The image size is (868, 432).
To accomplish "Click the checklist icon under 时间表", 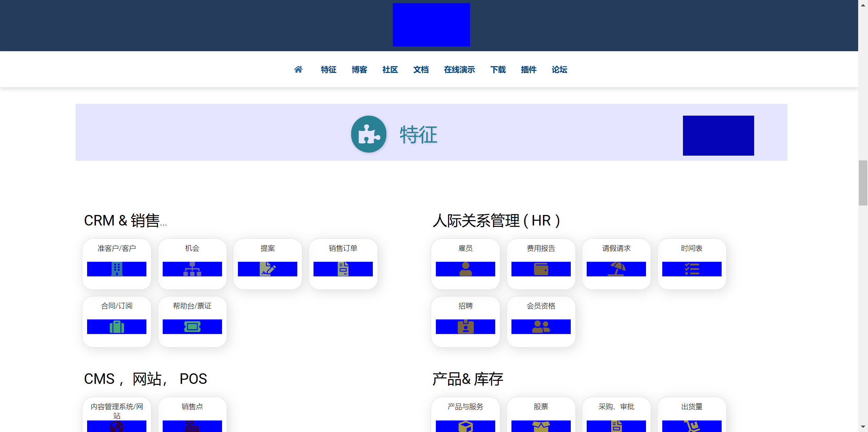I will 692,269.
